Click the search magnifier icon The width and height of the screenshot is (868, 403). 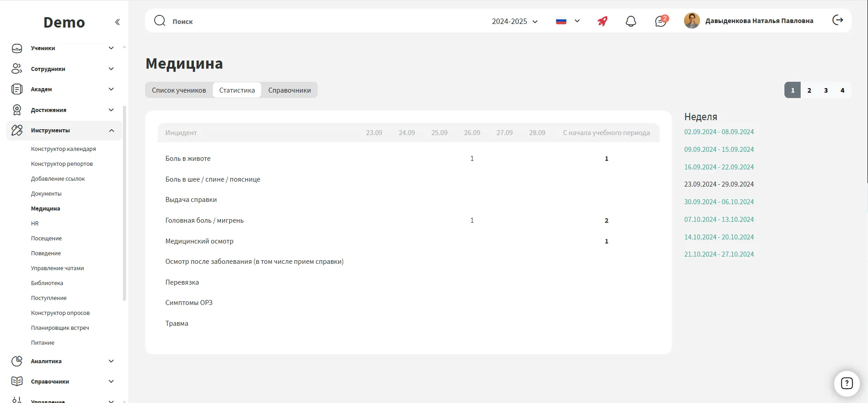point(160,21)
